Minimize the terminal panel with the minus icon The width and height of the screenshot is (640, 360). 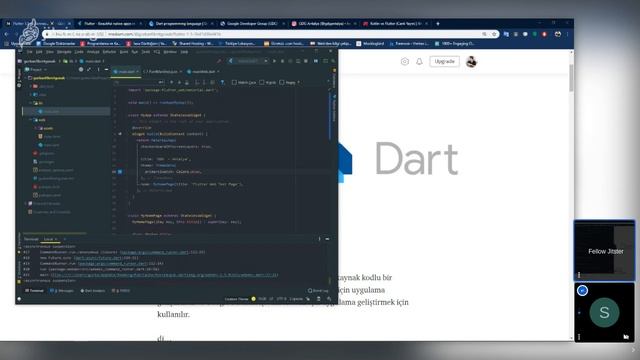tap(327, 239)
